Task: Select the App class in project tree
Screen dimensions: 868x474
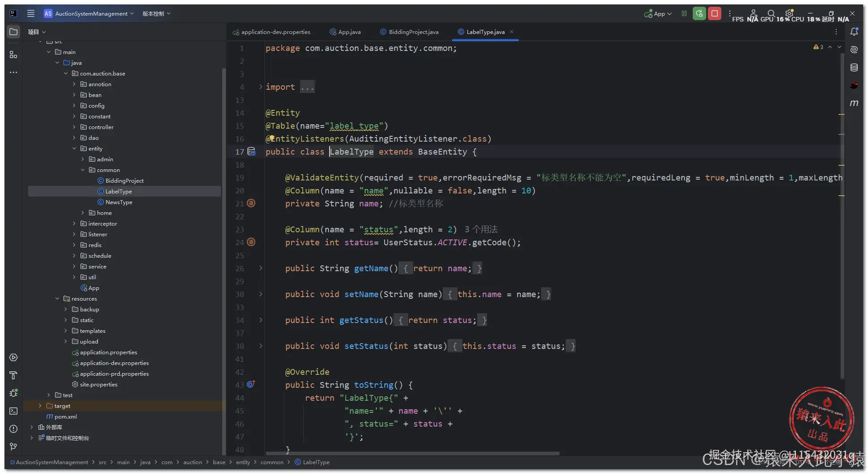Action: [93, 288]
